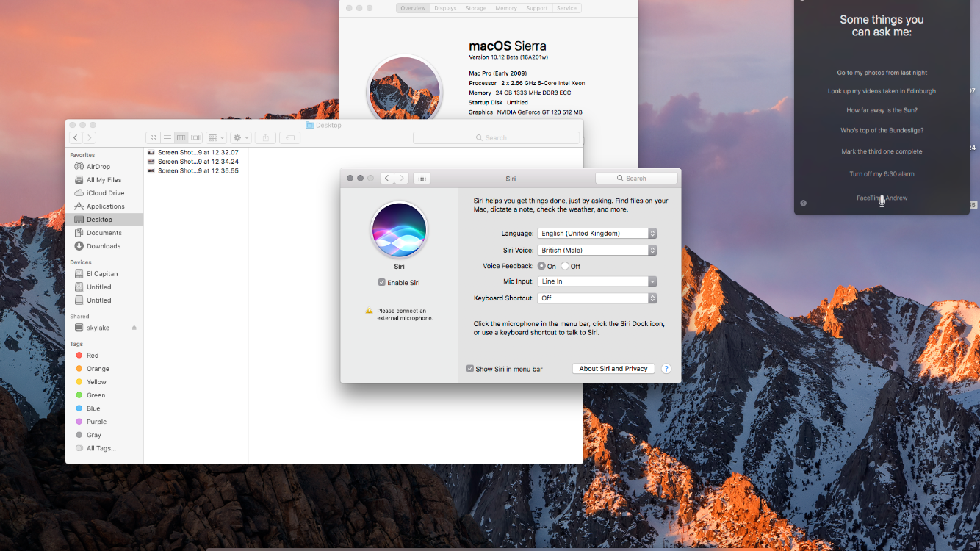Click 'Go to my photos from last night'
This screenshot has width=980, height=551.
882,73
